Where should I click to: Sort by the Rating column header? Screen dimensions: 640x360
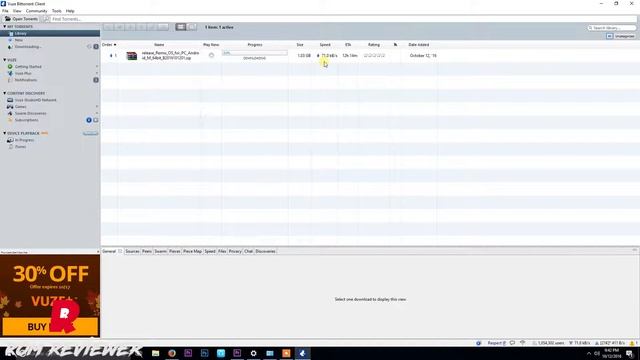point(374,44)
